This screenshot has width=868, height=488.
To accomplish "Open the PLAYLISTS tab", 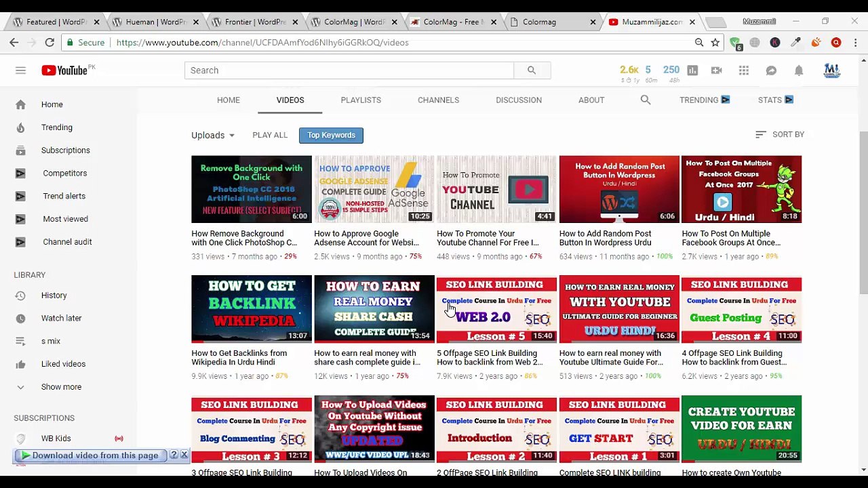I will (x=361, y=100).
